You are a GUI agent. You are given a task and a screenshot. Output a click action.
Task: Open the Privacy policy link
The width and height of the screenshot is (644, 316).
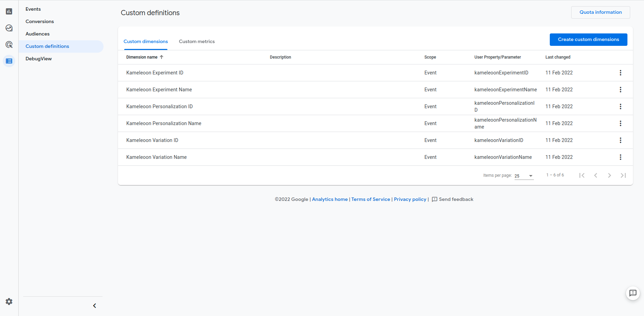point(410,199)
